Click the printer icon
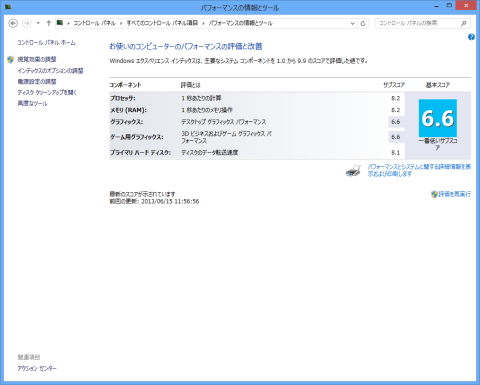The width and height of the screenshot is (480, 385). tap(353, 170)
